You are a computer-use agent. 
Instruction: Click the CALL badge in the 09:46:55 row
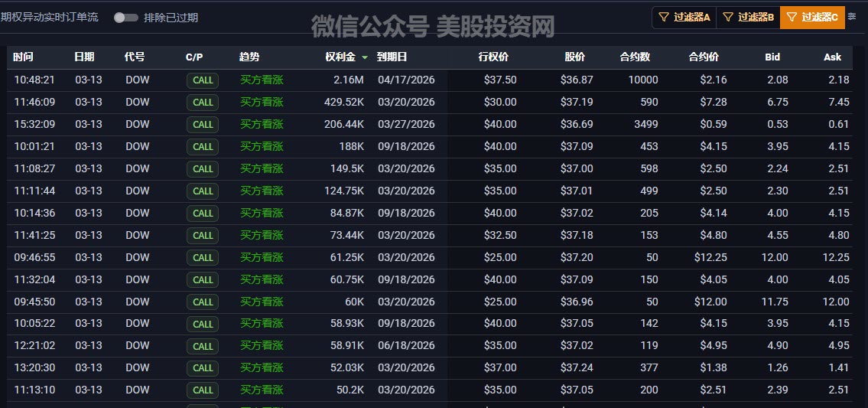point(203,258)
